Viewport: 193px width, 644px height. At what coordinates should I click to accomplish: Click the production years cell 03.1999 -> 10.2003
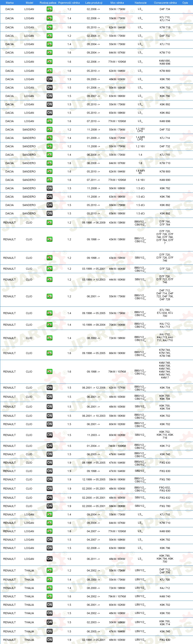[94, 280]
